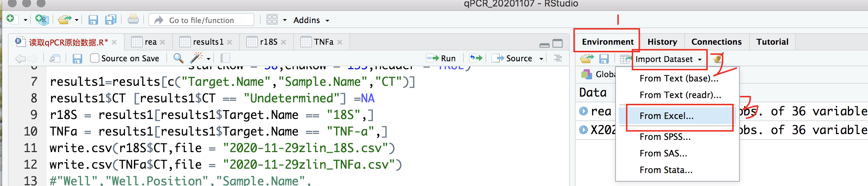Close the 读取qPCR原始数据.R tab
Image resolution: width=868 pixels, height=186 pixels.
pos(115,43)
